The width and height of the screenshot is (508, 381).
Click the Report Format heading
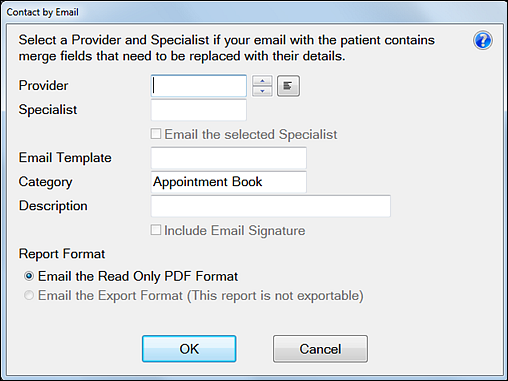62,254
